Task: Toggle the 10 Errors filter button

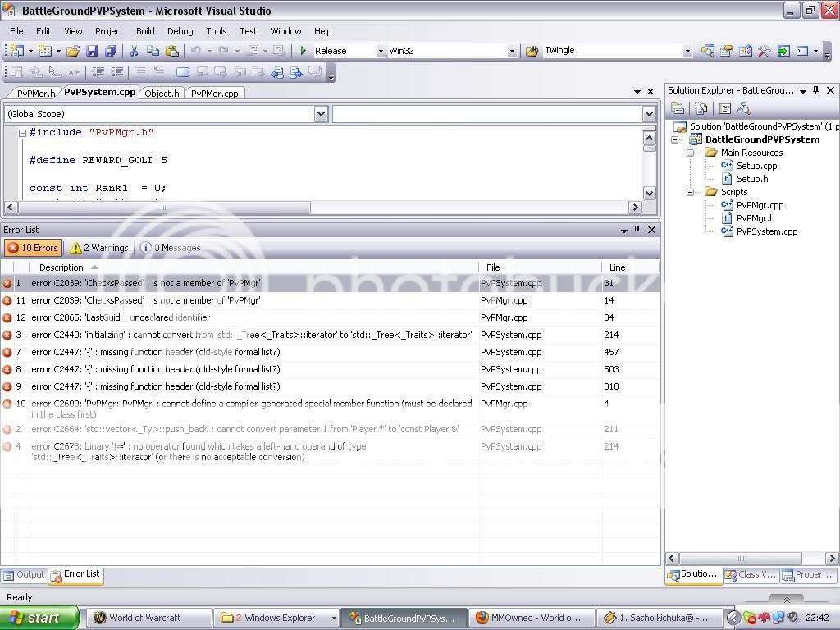Action: click(33, 248)
